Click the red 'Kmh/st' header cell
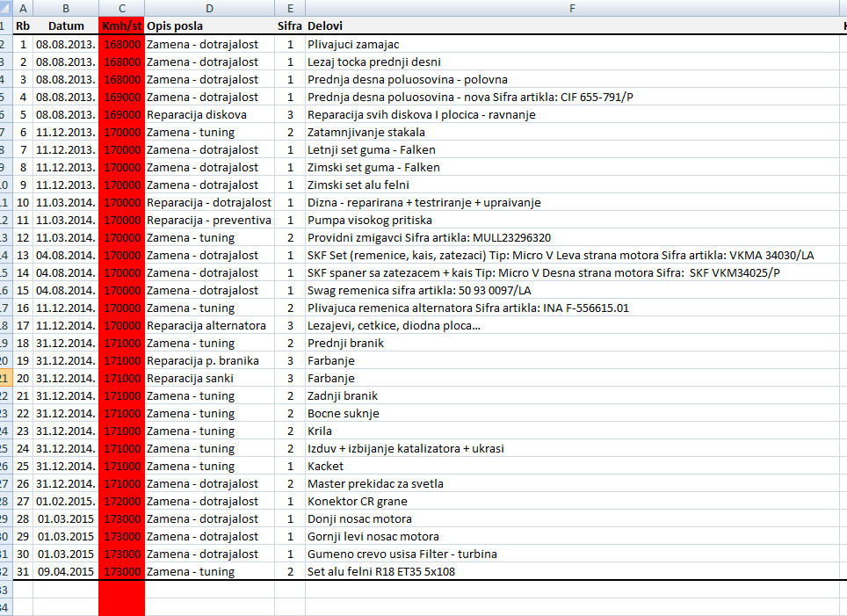 (121, 26)
